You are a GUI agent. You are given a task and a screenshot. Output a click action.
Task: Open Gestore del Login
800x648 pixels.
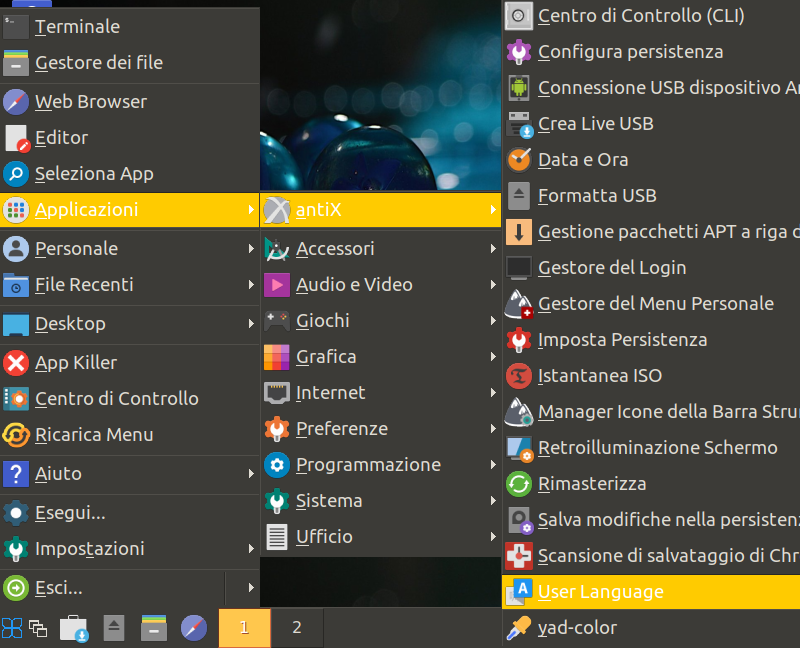tap(651, 268)
